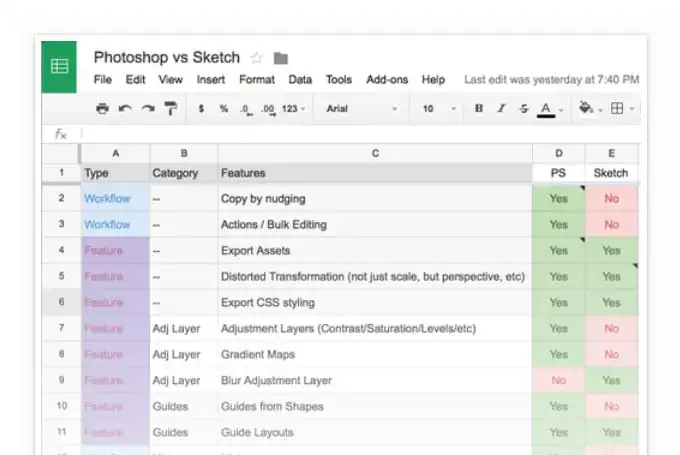Image resolution: width=680 pixels, height=455 pixels.
Task: Select the Guides from Shapes cell
Action: pos(375,406)
